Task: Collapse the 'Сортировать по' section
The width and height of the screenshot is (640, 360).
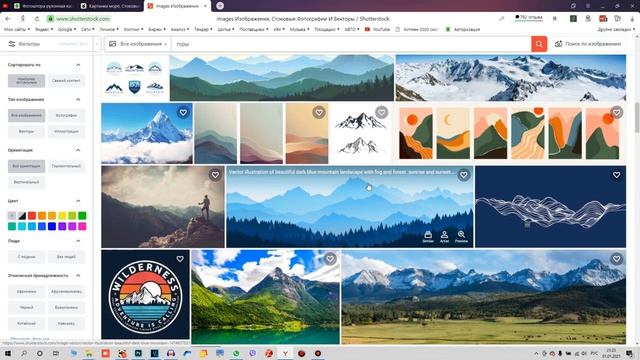Action: [78, 65]
